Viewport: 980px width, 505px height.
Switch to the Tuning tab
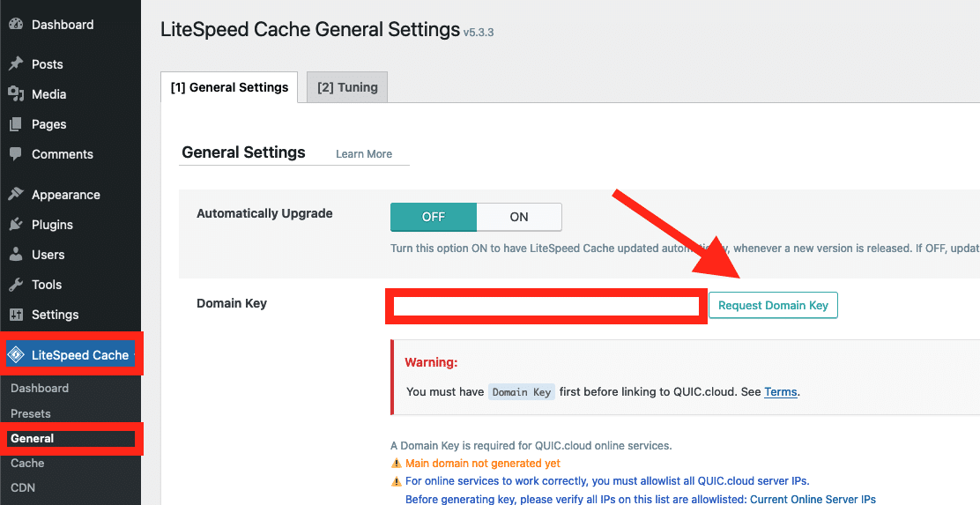pyautogui.click(x=347, y=87)
